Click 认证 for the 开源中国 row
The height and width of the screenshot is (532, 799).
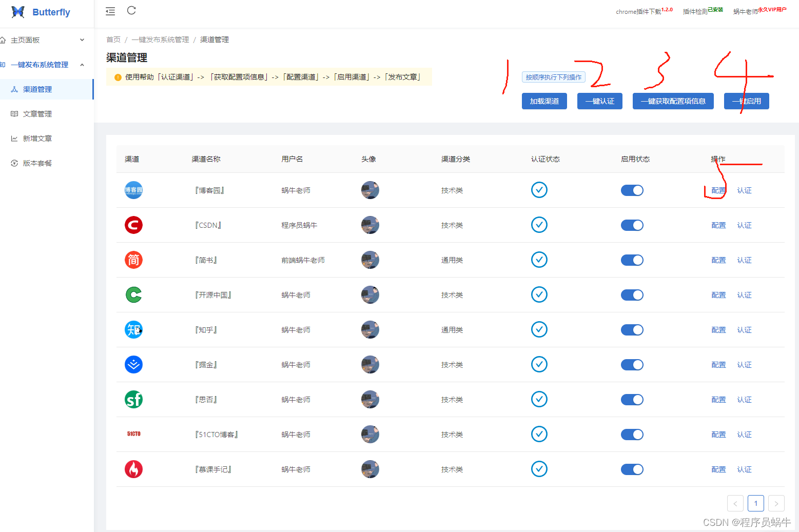[x=744, y=295]
